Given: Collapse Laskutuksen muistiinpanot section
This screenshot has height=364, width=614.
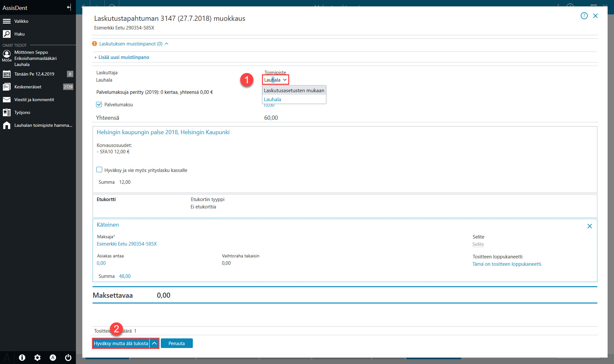Looking at the screenshot, I should (x=167, y=44).
